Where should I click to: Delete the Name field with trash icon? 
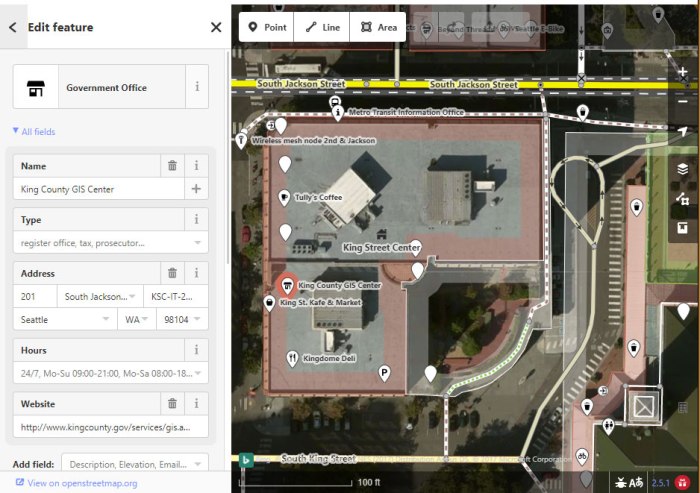click(172, 166)
